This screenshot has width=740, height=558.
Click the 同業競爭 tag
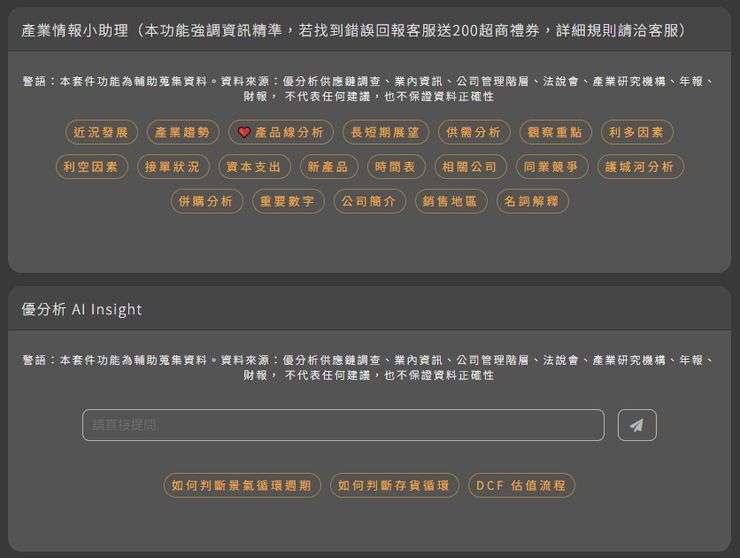tap(552, 167)
